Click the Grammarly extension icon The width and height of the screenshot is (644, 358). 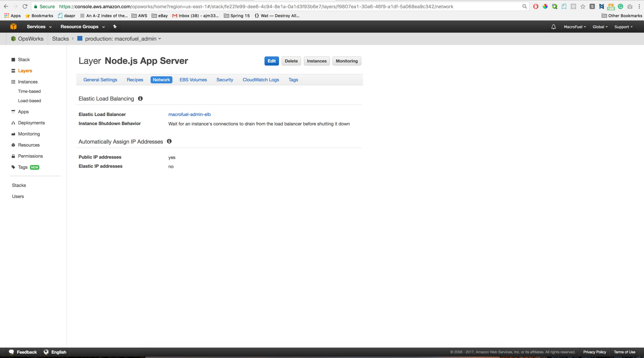click(x=620, y=6)
